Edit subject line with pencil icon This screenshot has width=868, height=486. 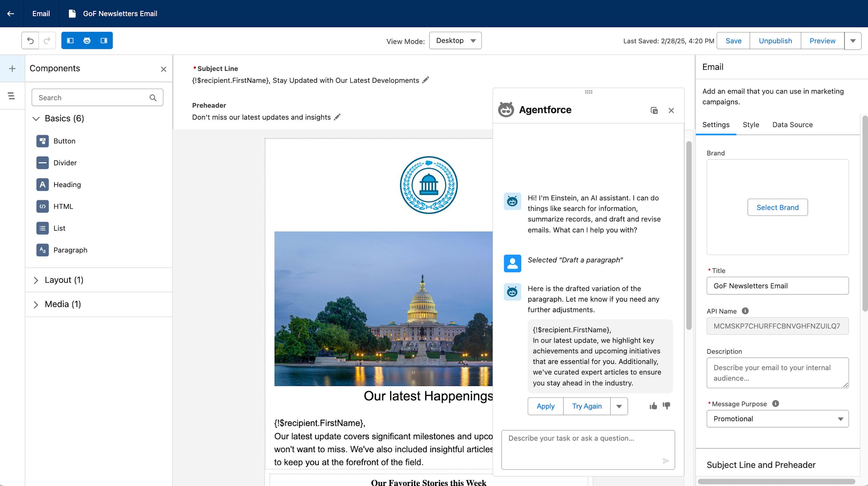(426, 80)
